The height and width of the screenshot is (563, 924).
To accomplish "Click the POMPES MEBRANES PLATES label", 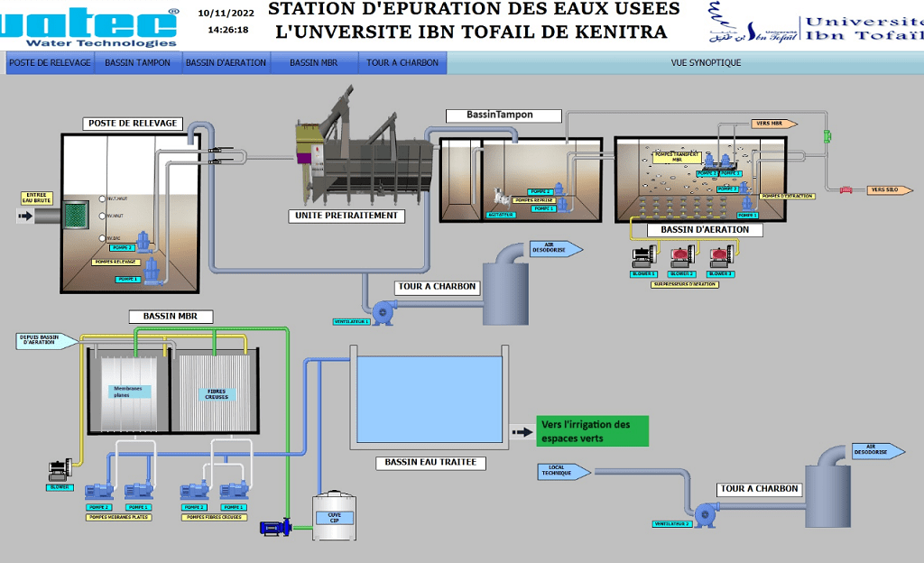I will [x=118, y=518].
